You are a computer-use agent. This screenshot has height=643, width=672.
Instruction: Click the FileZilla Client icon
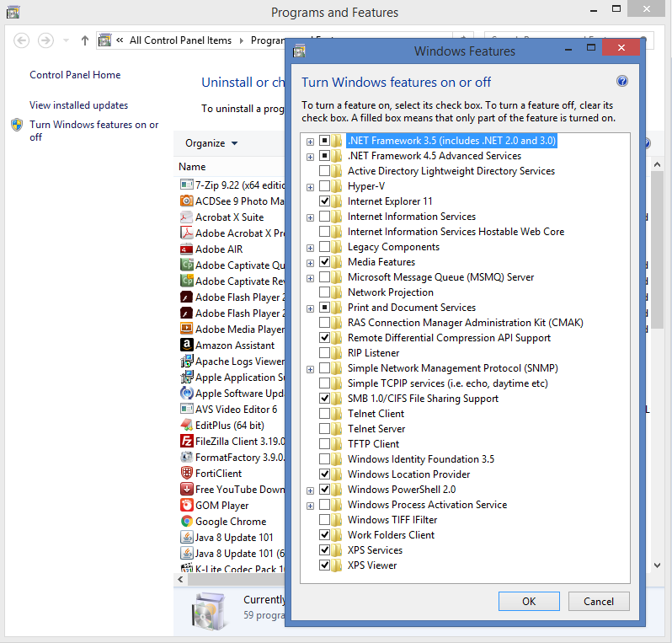186,441
